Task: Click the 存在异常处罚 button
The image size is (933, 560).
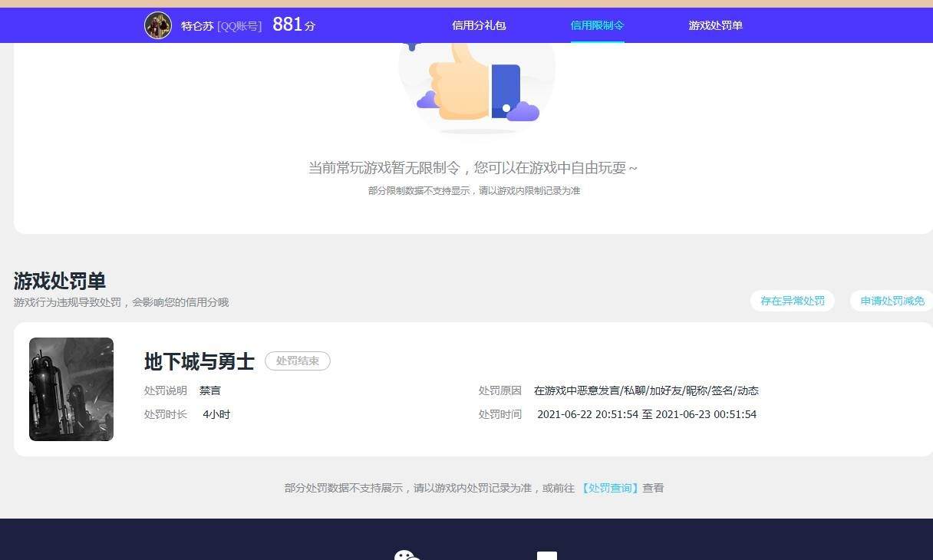Action: 793,301
